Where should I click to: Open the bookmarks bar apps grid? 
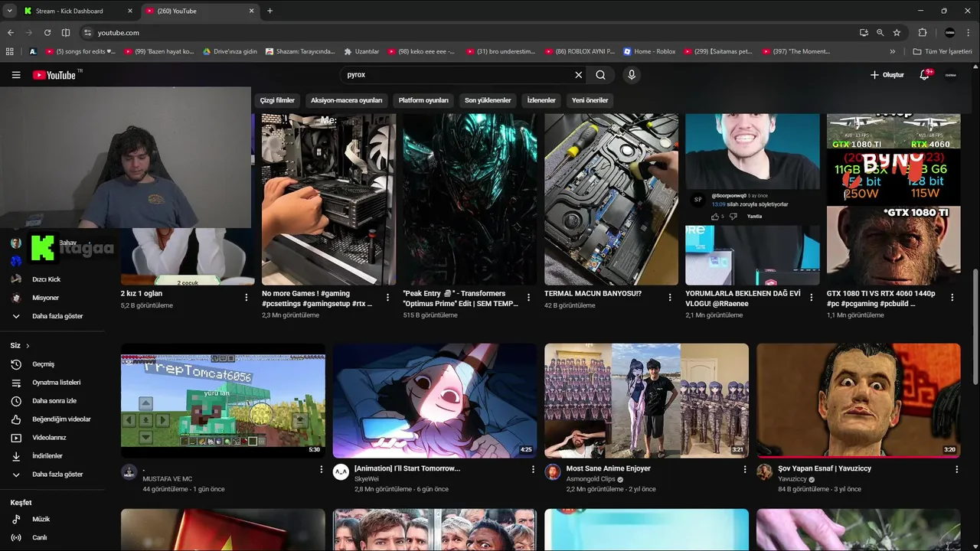10,51
